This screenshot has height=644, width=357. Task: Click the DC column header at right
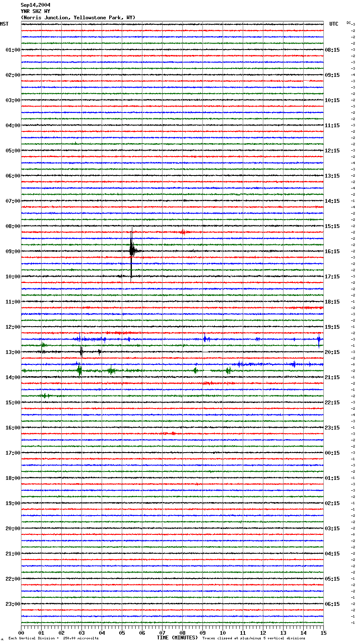(349, 23)
